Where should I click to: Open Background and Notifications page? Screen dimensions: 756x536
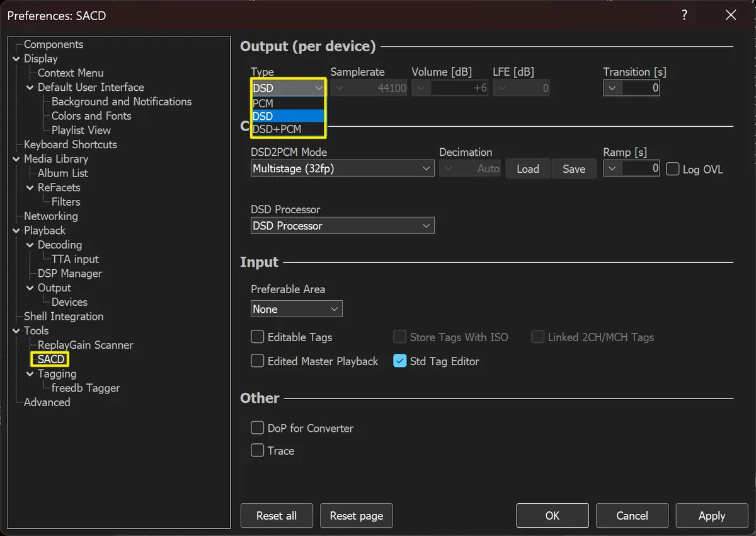[x=122, y=102]
